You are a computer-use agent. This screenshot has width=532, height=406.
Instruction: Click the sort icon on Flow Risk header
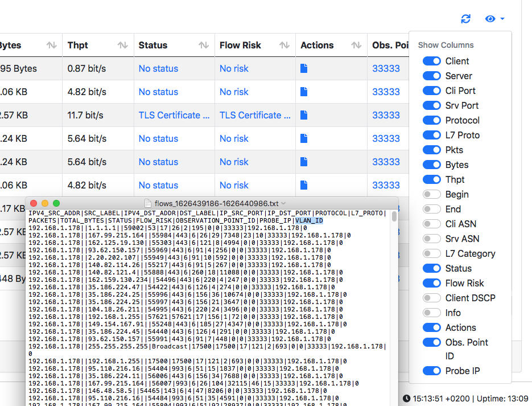click(283, 45)
